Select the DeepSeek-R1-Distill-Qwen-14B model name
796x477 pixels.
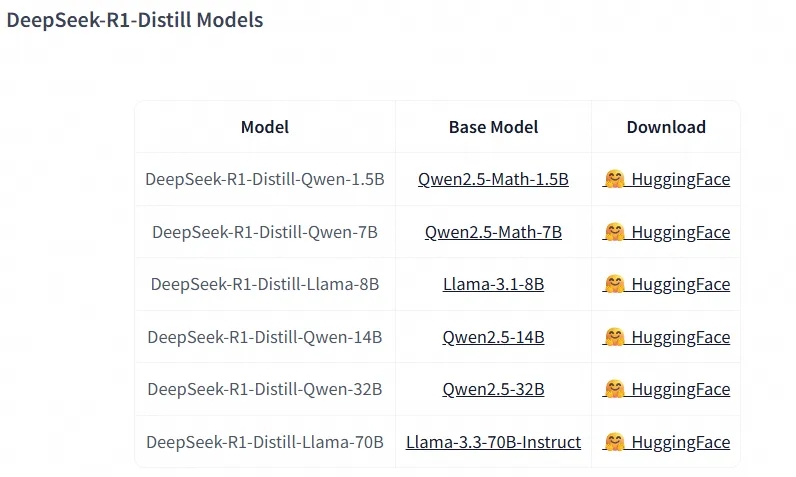click(x=264, y=337)
